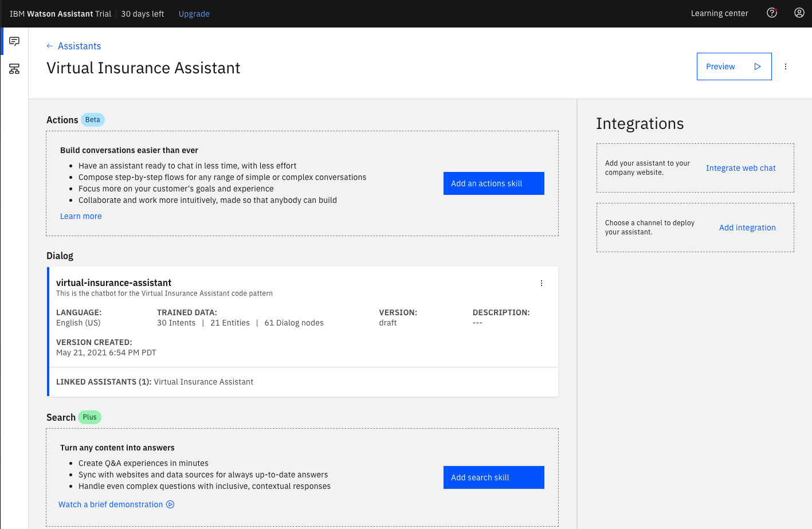Open the Assistants chat icon in sidebar
This screenshot has width=812, height=529.
tap(14, 41)
